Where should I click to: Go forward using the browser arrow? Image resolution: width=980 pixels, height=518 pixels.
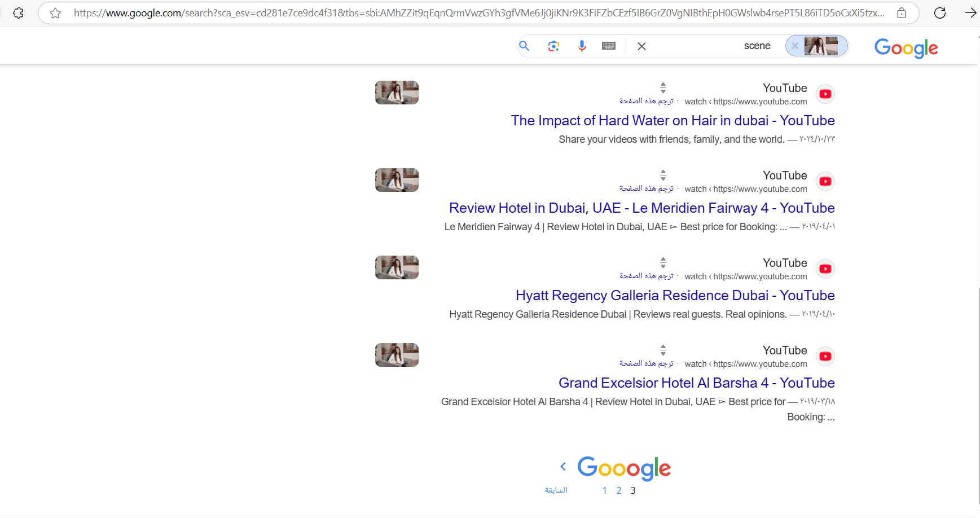point(970,13)
